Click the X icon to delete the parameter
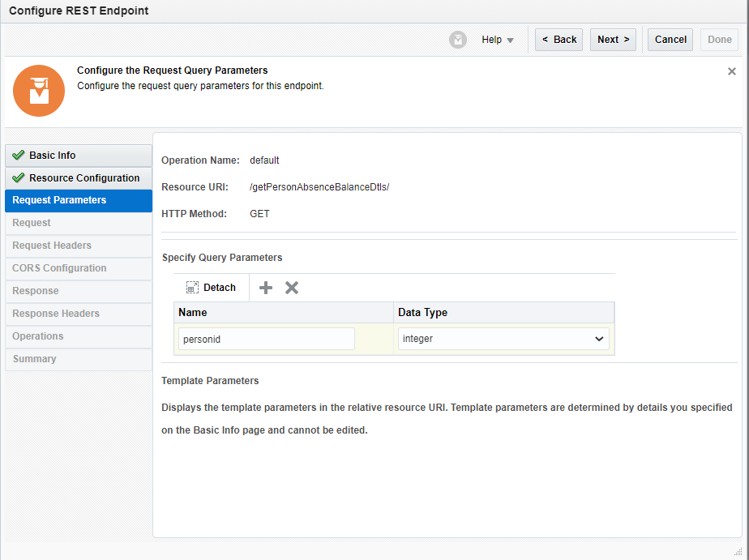Viewport: 749px width, 560px height. pos(292,287)
